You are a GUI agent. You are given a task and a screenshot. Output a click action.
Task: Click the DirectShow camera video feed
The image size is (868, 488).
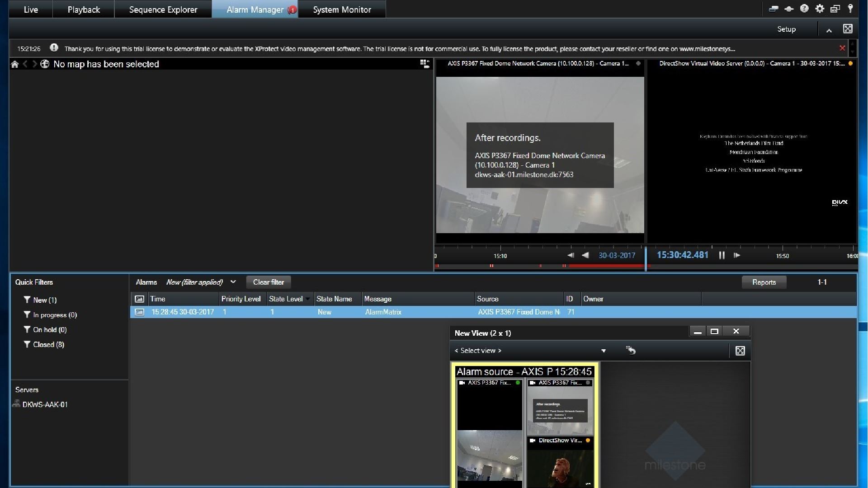pyautogui.click(x=752, y=155)
